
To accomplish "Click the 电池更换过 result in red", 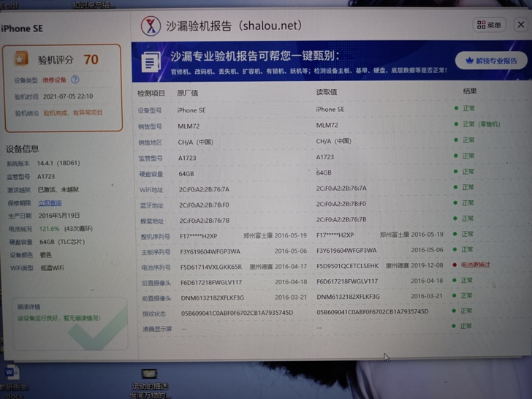I will [475, 265].
